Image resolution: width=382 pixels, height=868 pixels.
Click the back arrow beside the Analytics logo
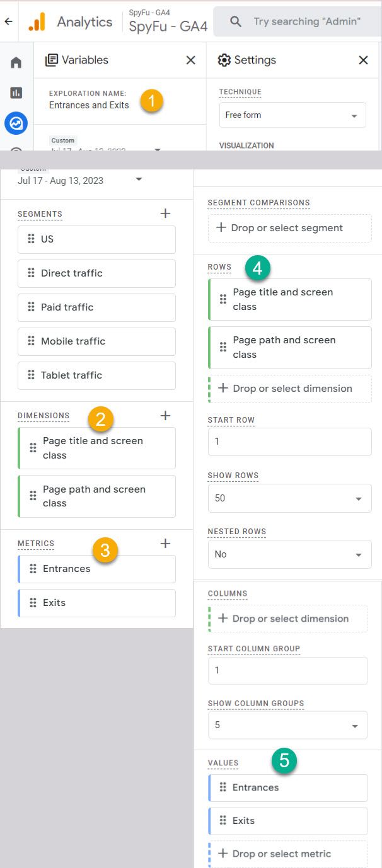(8, 21)
